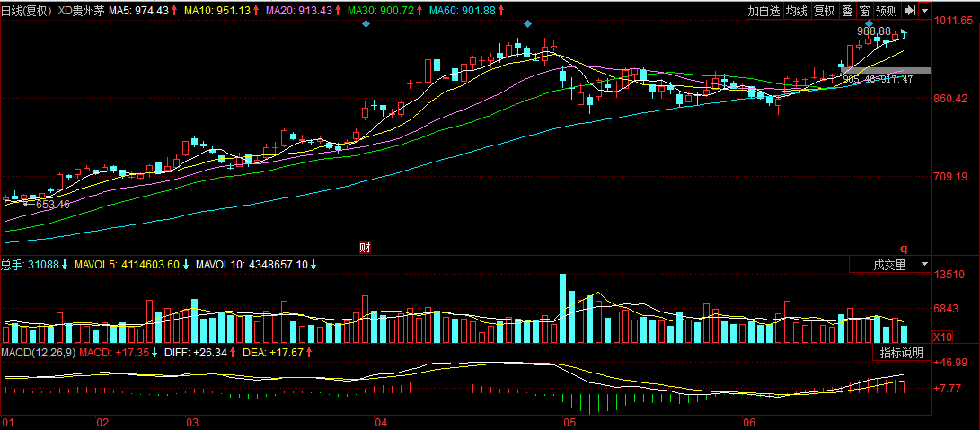980x430 pixels.
Task: Click the 905.46-917.47 gap annotation
Action: click(878, 79)
